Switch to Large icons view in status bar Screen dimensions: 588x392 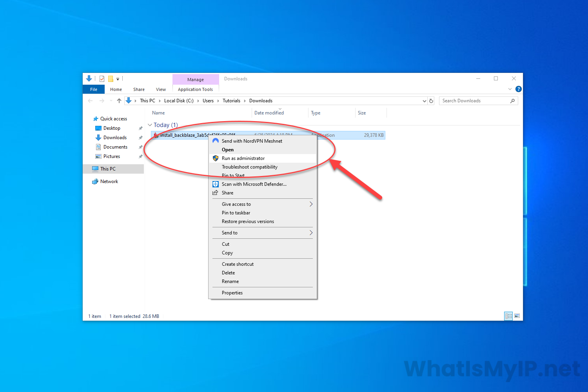click(517, 316)
